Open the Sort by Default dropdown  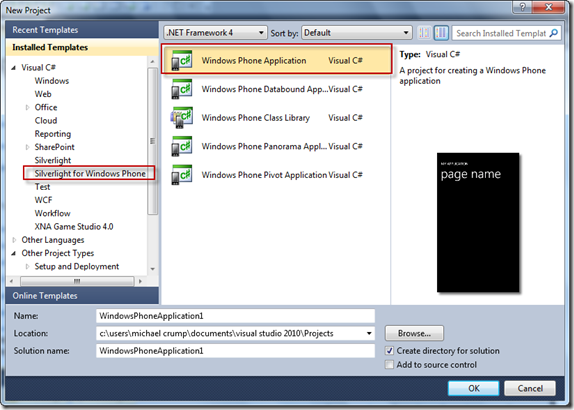[x=357, y=33]
